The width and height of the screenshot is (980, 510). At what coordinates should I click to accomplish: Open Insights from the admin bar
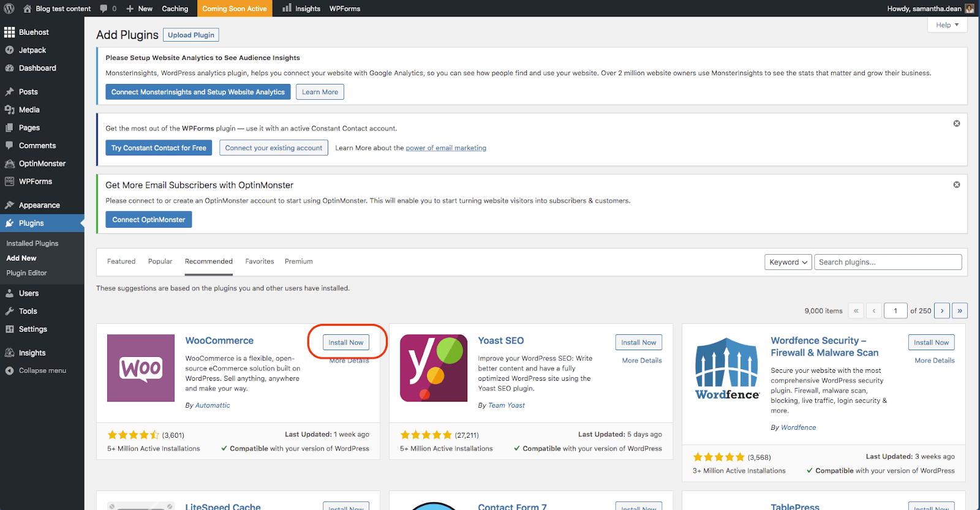click(x=301, y=9)
